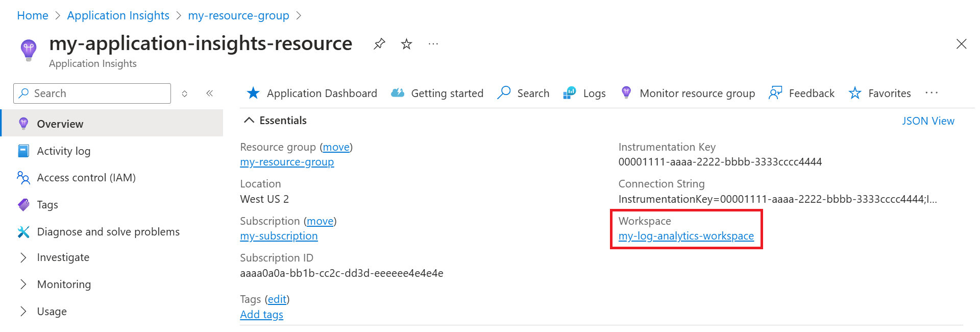980x332 pixels.
Task: Pin the resource using the pin icon
Action: click(379, 44)
